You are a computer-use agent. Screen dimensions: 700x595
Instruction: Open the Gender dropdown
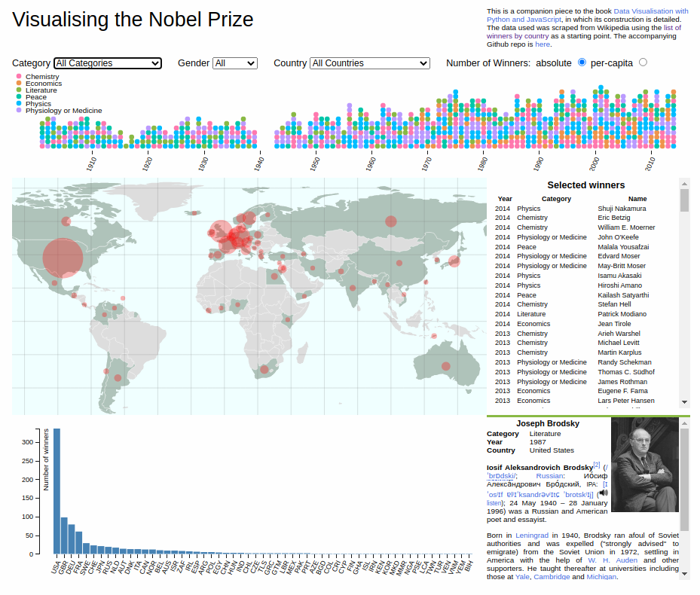[x=235, y=63]
